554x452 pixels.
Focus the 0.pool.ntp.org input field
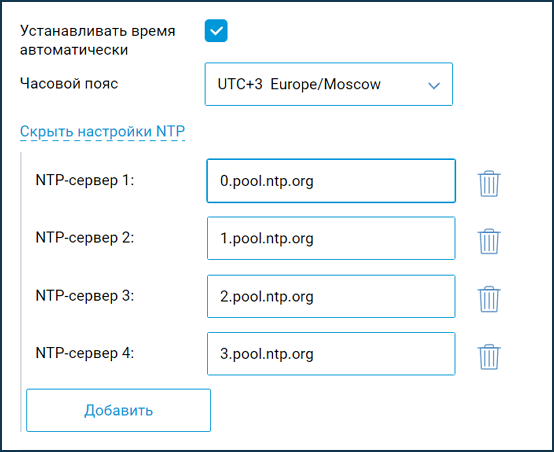pos(331,181)
